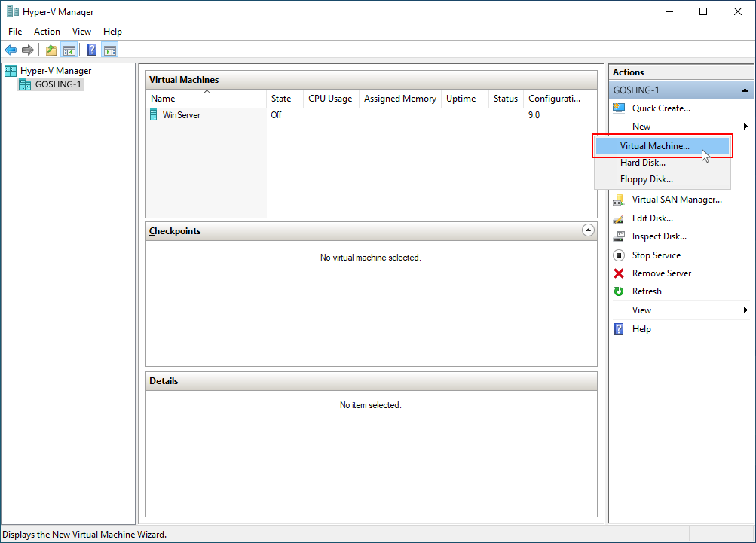Open the File menu
Image resolution: width=756 pixels, height=543 pixels.
(x=15, y=32)
